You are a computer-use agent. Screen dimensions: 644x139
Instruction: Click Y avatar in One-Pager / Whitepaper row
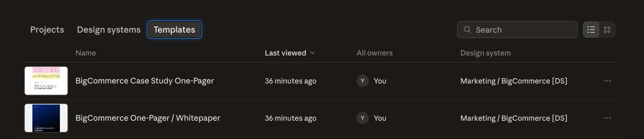click(x=363, y=118)
